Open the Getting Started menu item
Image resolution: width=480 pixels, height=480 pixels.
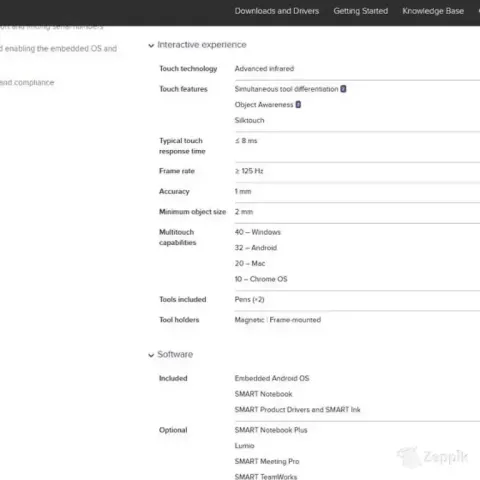pyautogui.click(x=361, y=11)
